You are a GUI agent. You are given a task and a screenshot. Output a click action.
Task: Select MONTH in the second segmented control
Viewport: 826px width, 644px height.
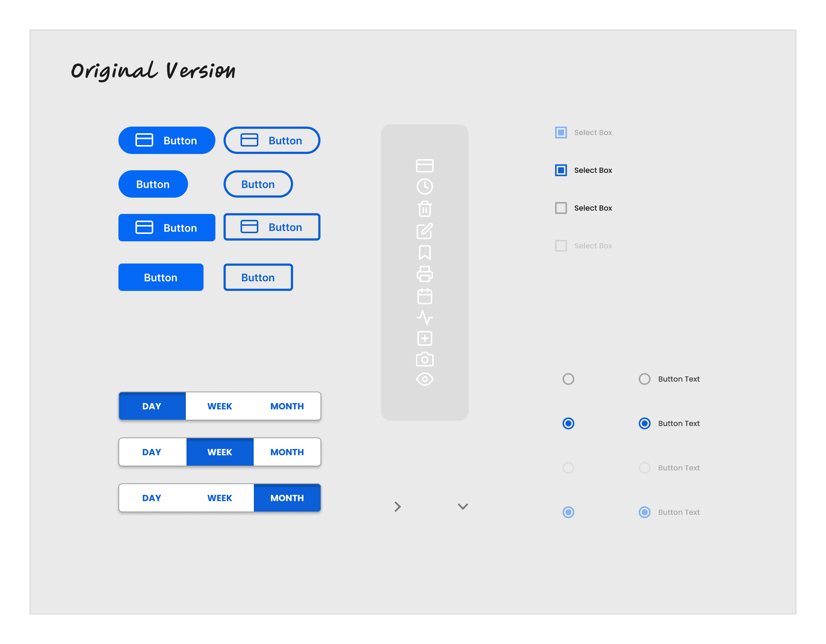287,452
